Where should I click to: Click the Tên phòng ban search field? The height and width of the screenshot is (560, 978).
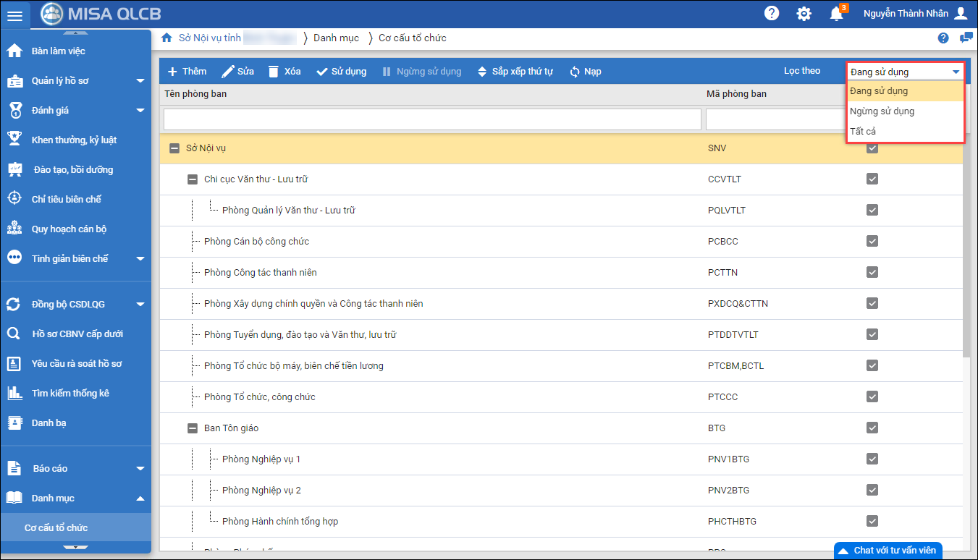pos(432,119)
